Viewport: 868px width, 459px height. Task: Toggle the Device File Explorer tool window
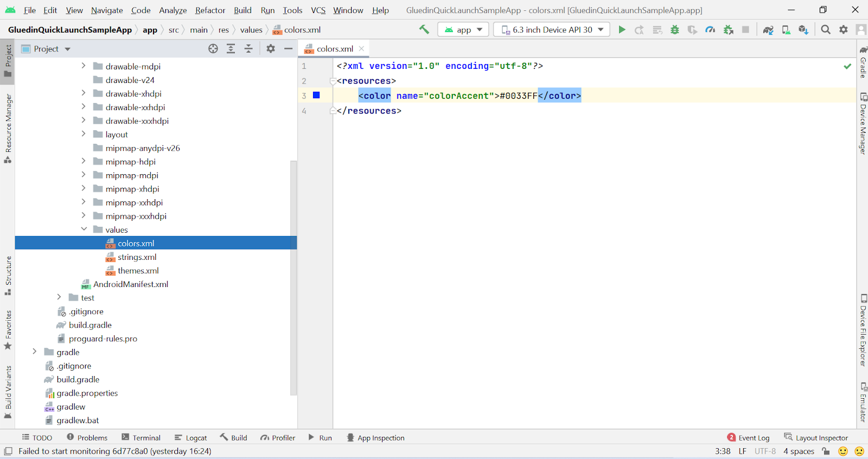(x=863, y=330)
